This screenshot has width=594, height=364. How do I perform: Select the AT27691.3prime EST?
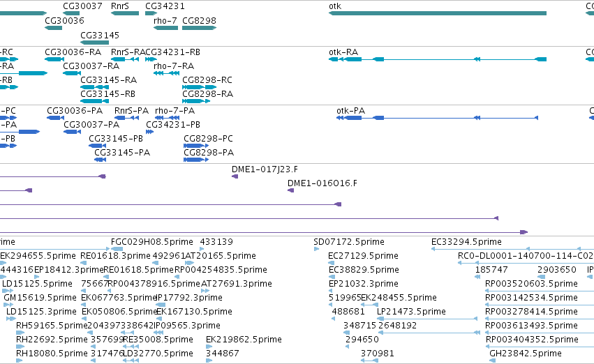205,291
